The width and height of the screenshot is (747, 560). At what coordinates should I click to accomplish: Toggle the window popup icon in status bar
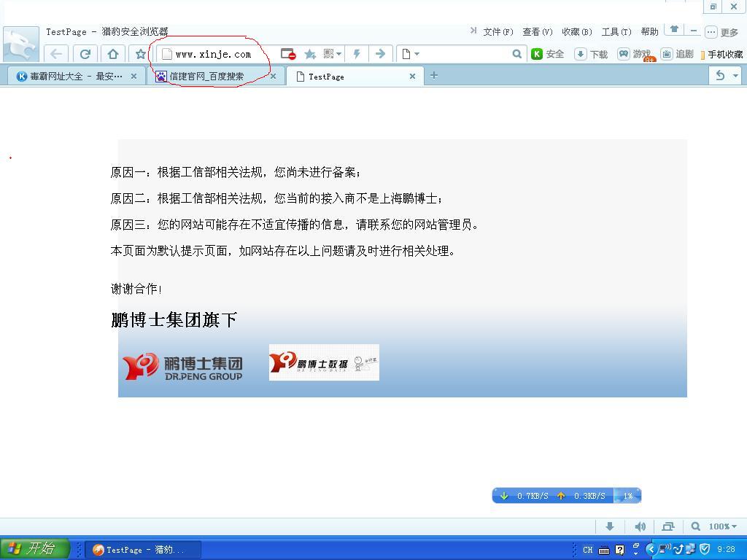[667, 526]
